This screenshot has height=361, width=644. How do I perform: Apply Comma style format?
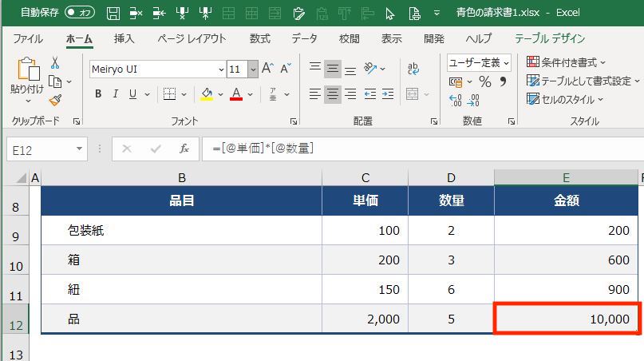tap(503, 81)
